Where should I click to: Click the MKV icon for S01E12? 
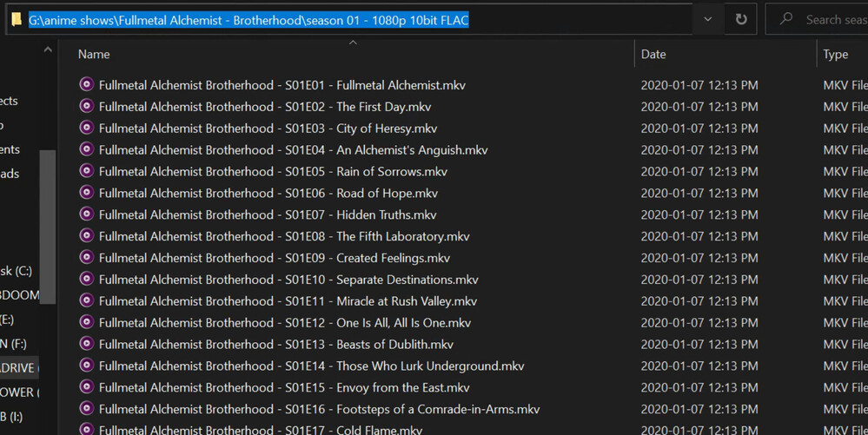click(86, 321)
